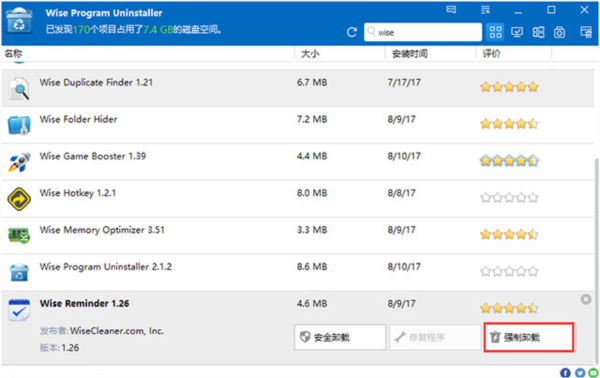Click the 安全卸载 safe uninstall button
Image resolution: width=600 pixels, height=378 pixels.
click(340, 337)
